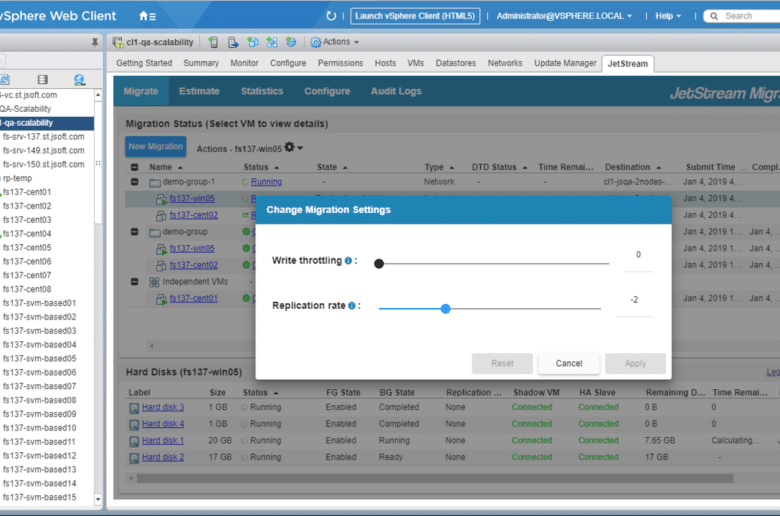780x516 pixels.
Task: Click the demo-group folder icon
Action: (x=155, y=232)
